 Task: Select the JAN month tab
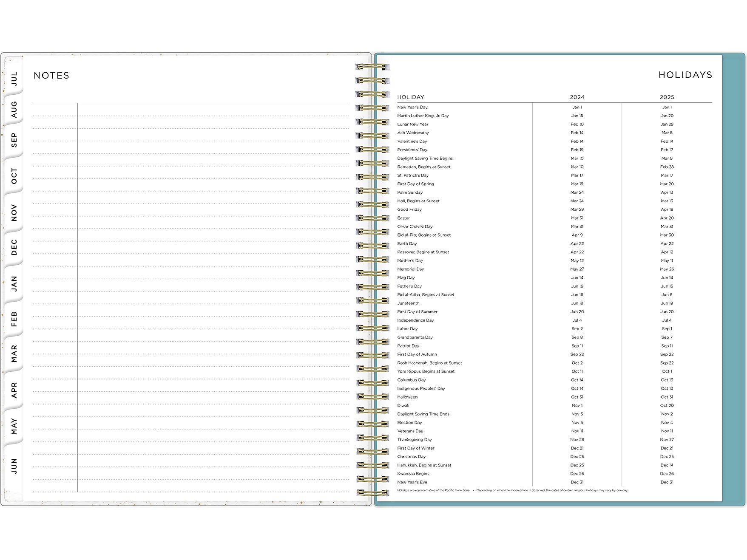14,283
